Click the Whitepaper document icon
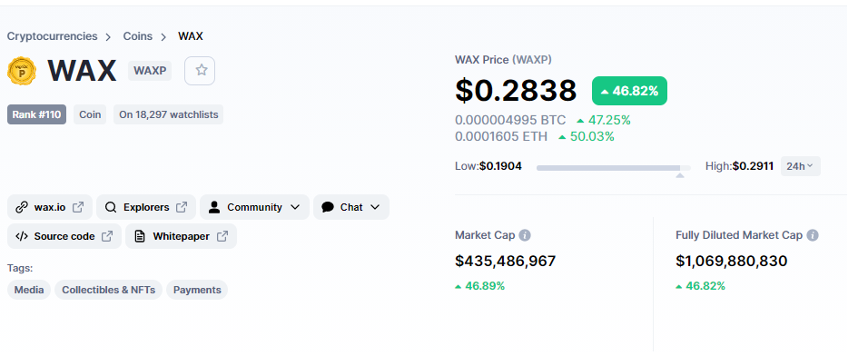This screenshot has width=868, height=356. [141, 236]
